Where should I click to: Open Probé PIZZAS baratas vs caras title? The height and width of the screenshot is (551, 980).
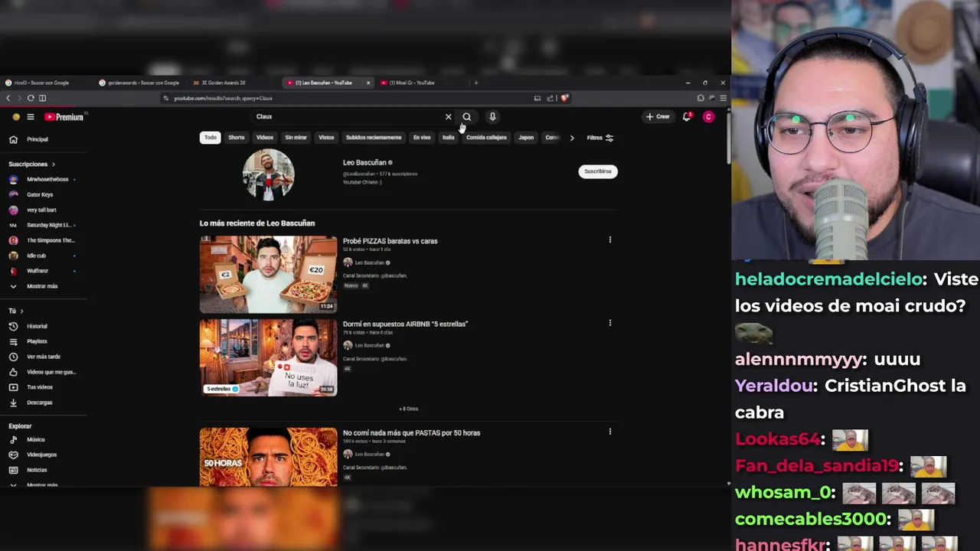pos(390,241)
